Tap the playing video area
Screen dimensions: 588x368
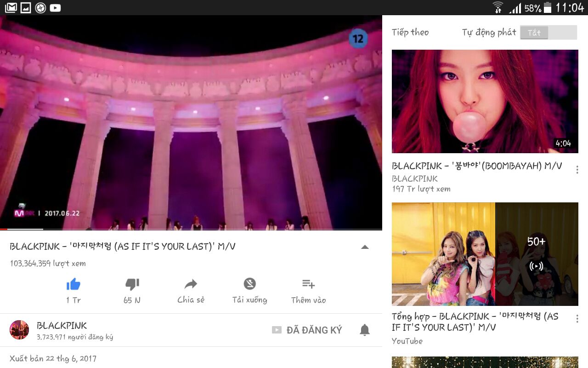(x=191, y=122)
